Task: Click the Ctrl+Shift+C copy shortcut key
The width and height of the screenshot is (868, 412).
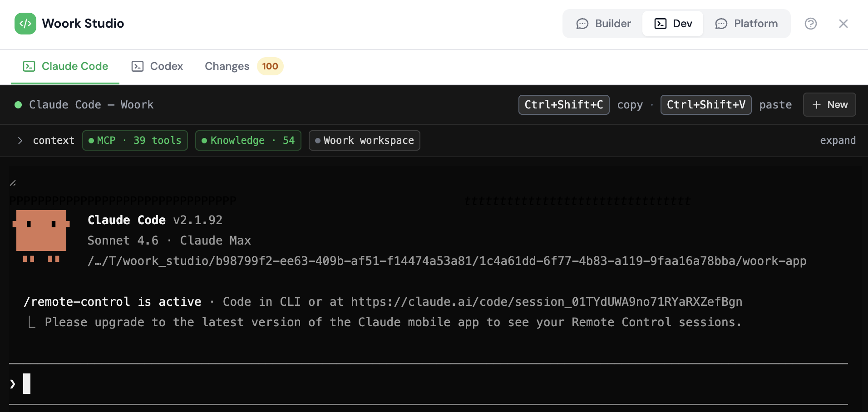Action: [x=564, y=105]
